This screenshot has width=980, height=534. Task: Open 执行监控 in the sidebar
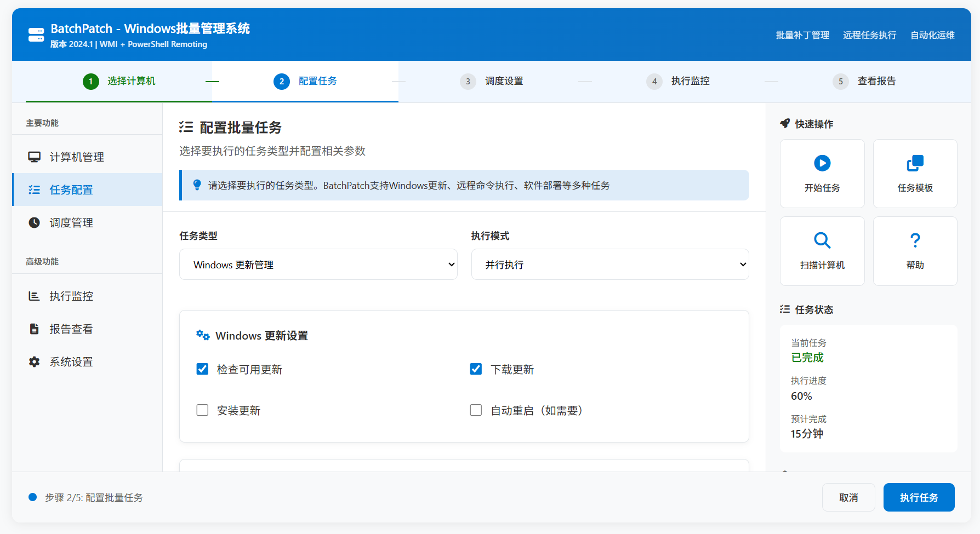(87, 296)
